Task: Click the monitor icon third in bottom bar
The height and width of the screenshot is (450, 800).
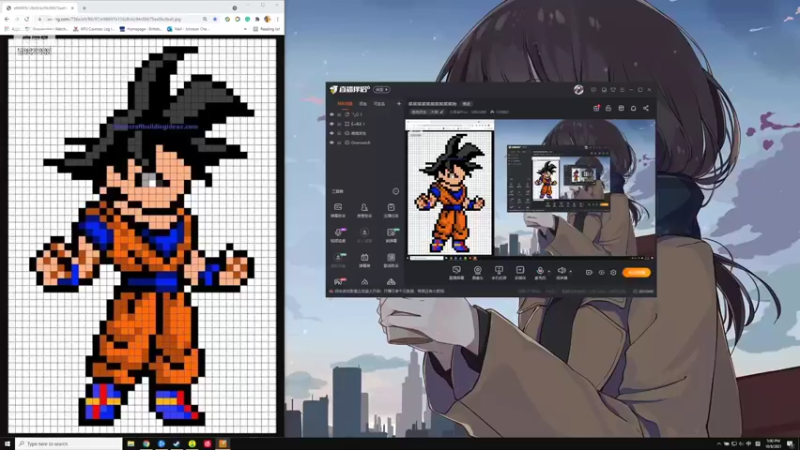Action: (x=498, y=272)
